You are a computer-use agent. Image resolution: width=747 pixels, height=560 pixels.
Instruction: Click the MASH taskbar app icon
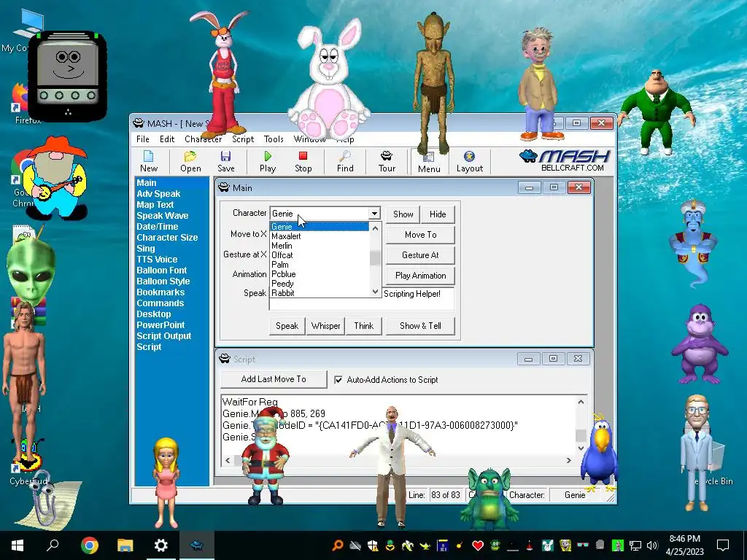point(196,545)
